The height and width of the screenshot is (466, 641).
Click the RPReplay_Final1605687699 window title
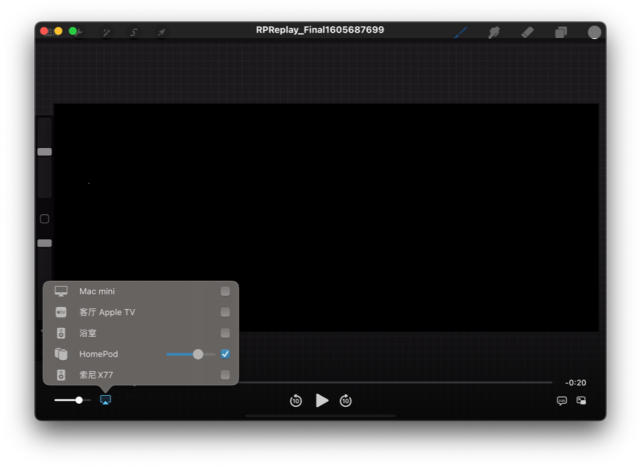(320, 30)
